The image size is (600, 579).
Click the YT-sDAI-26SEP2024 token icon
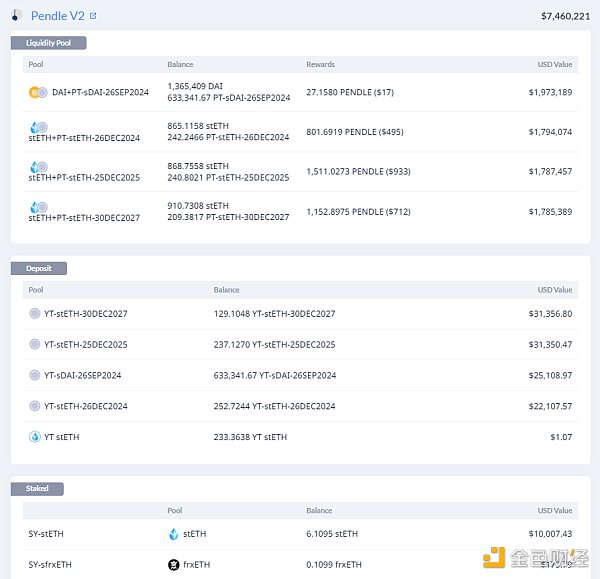point(34,375)
